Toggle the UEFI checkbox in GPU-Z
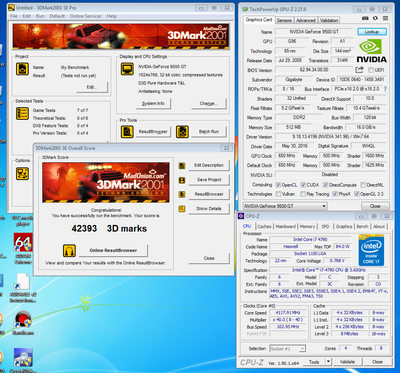The width and height of the screenshot is (400, 373). click(x=371, y=70)
